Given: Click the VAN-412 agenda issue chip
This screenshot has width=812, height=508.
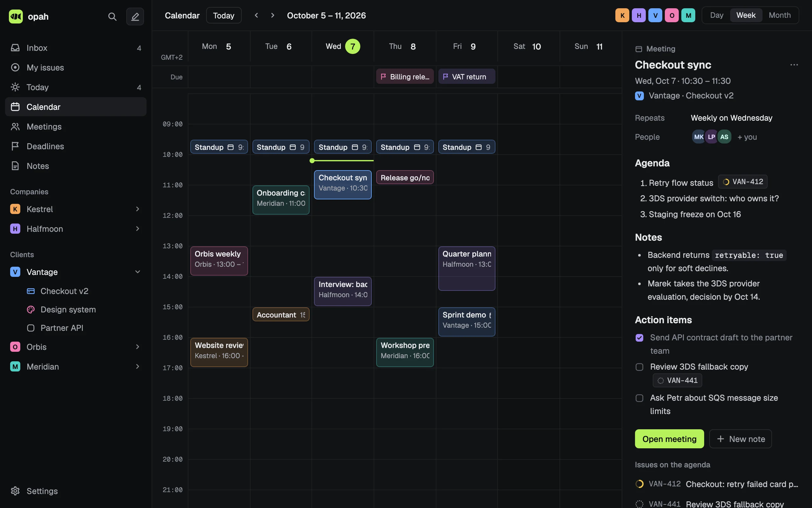Looking at the screenshot, I should pyautogui.click(x=743, y=182).
